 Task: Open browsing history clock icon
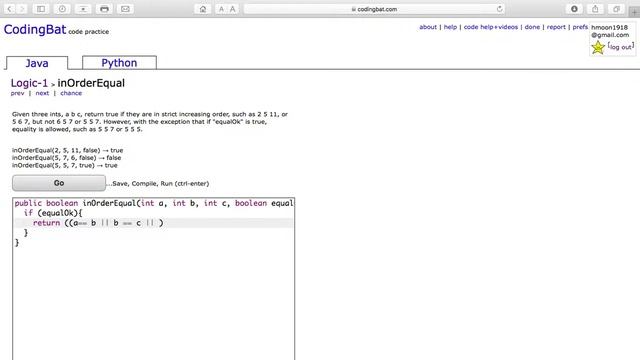(62, 9)
